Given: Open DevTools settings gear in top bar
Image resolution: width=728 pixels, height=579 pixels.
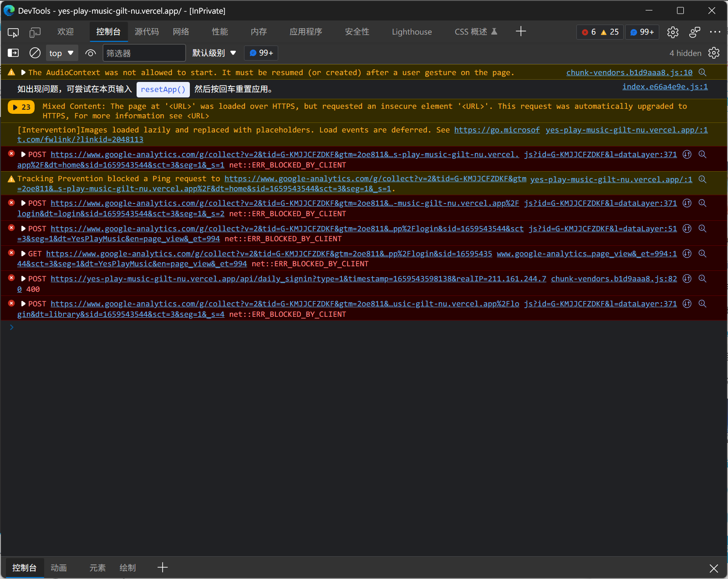Looking at the screenshot, I should pyautogui.click(x=673, y=32).
